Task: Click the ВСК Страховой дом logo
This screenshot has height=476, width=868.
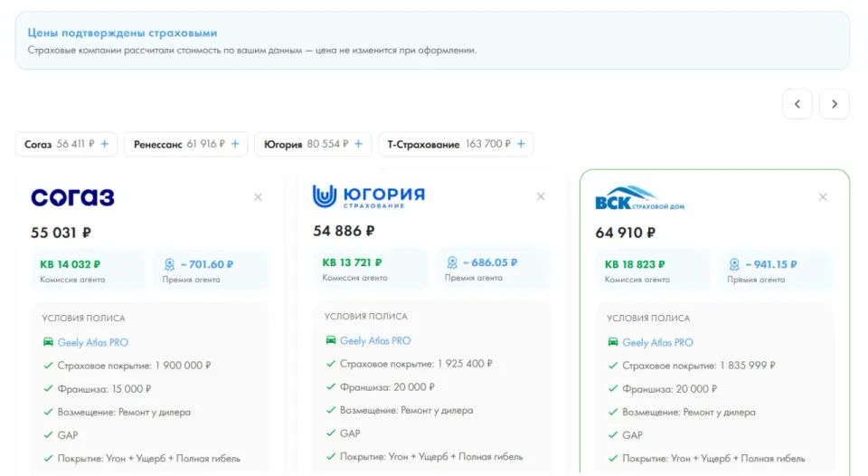Action: click(x=639, y=198)
